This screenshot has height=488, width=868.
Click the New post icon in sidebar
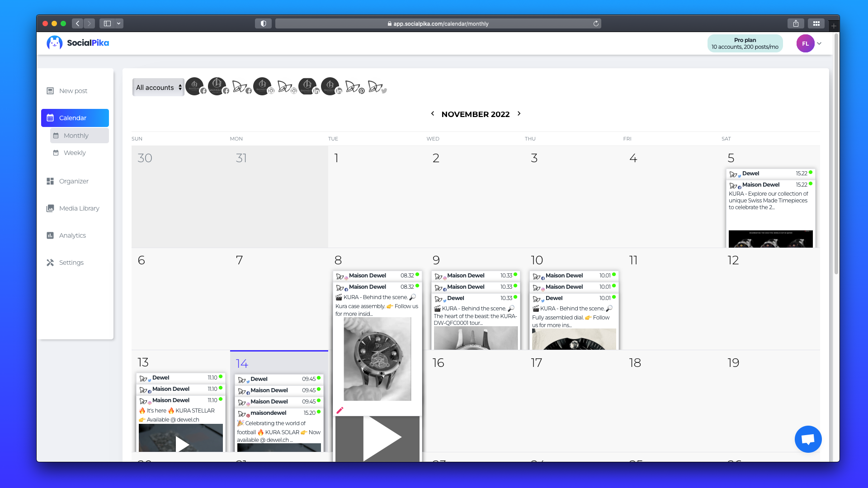[50, 91]
